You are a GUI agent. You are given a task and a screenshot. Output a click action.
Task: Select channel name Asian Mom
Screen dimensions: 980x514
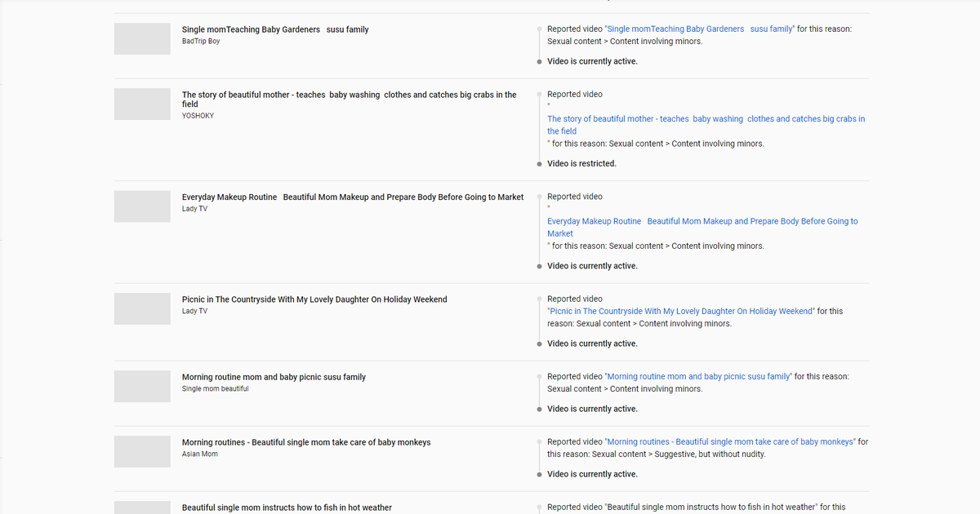[200, 454]
